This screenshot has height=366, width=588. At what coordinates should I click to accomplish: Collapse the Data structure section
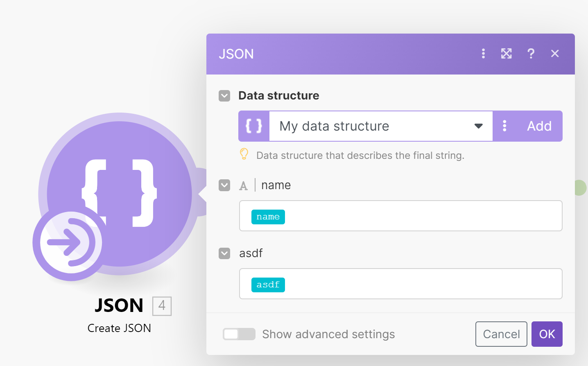pyautogui.click(x=224, y=96)
